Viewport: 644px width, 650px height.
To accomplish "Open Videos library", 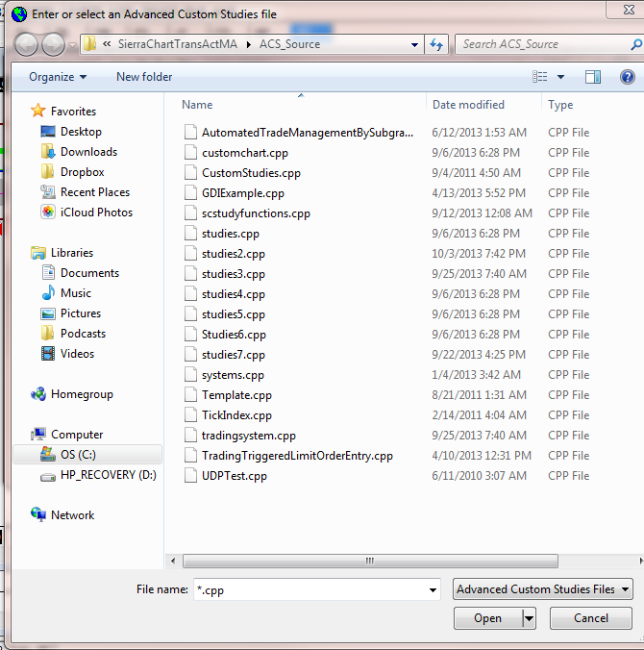I will click(67, 354).
